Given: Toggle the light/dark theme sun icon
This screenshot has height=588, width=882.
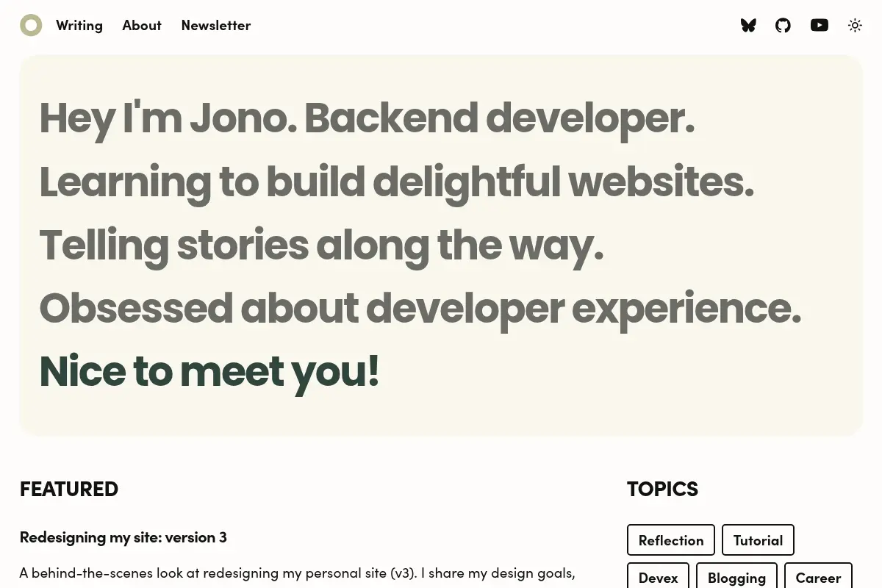Looking at the screenshot, I should (855, 25).
